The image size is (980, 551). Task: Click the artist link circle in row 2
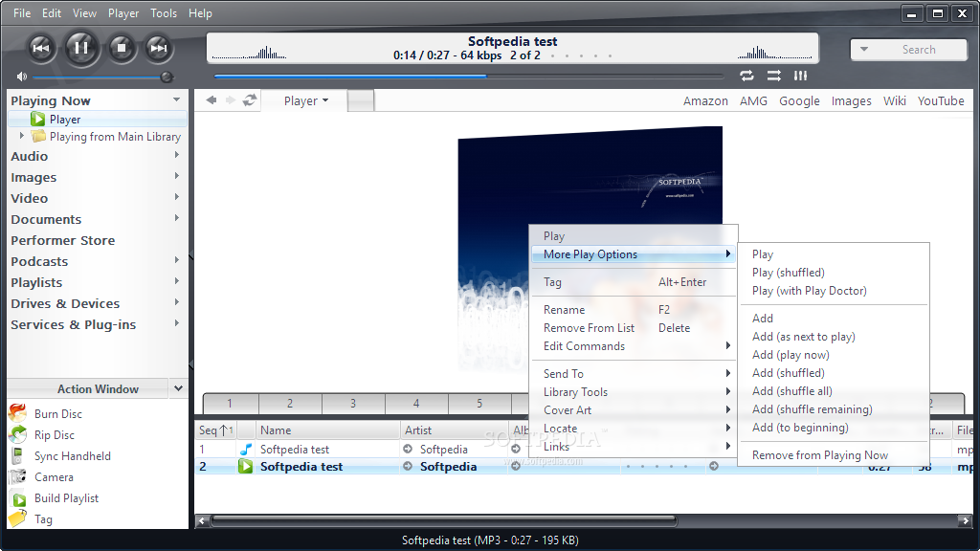pos(408,466)
